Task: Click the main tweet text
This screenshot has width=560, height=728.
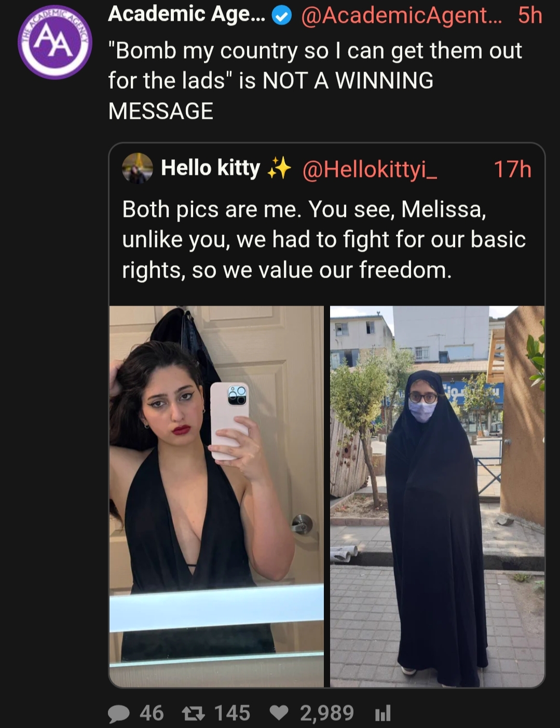Action: (315, 81)
